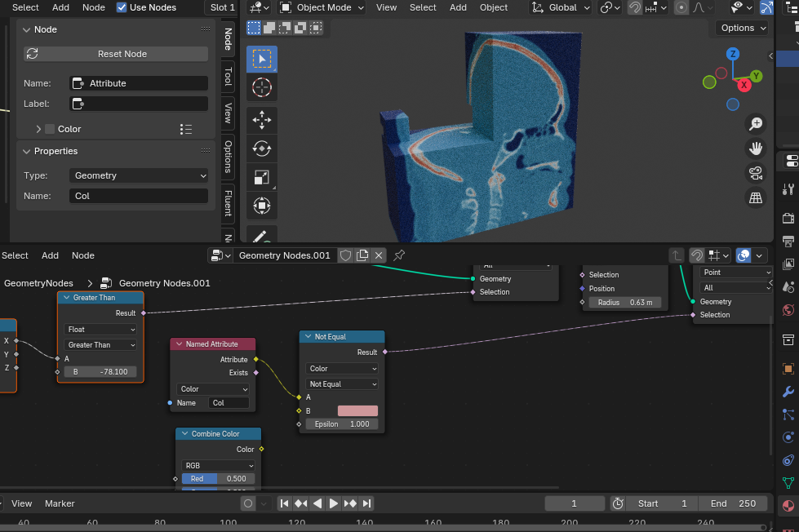Click the viewport zoom magnifier icon

coord(756,123)
